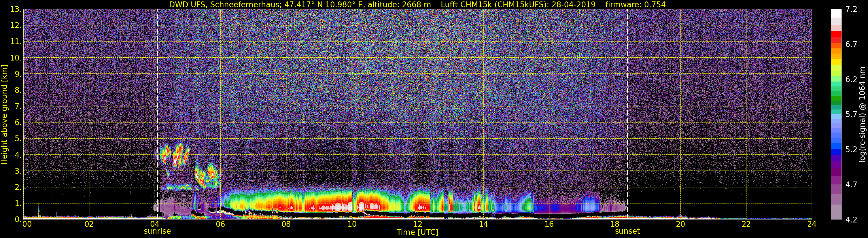The image size is (868, 238).
Task: Click the '5.2' colorbar value
Action: (x=851, y=150)
